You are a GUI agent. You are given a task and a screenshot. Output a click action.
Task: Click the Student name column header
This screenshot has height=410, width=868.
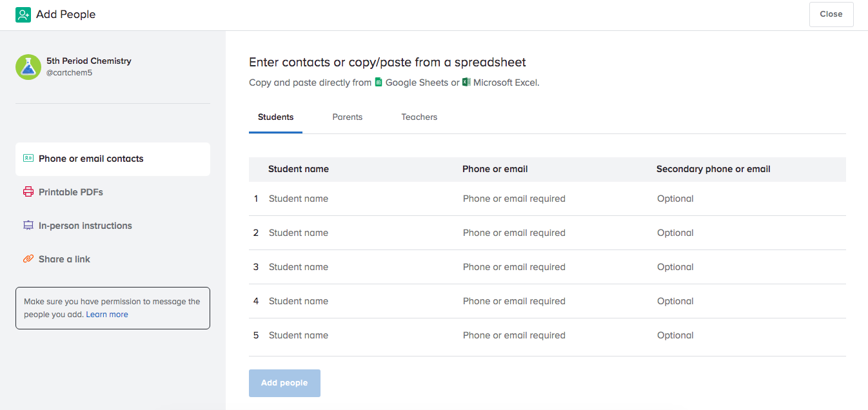(299, 169)
